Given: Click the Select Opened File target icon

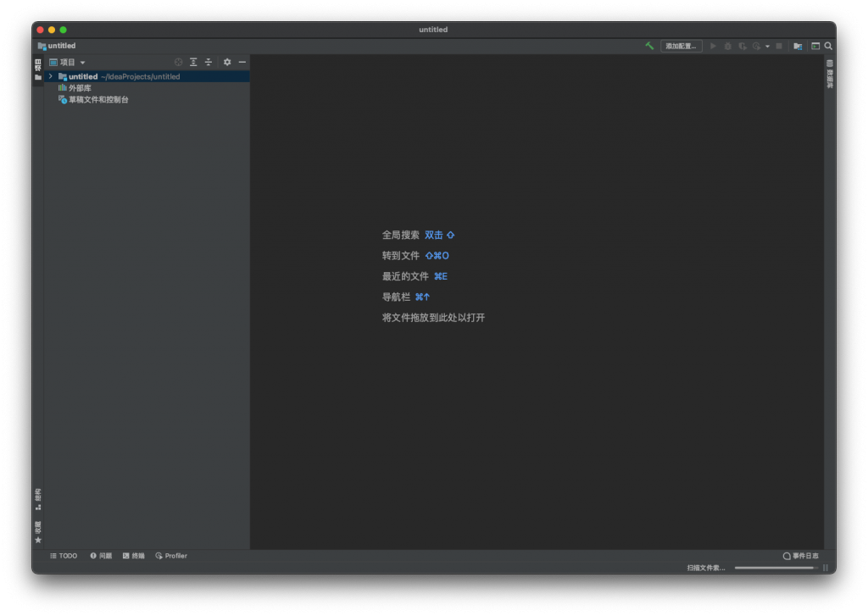Looking at the screenshot, I should click(x=178, y=62).
